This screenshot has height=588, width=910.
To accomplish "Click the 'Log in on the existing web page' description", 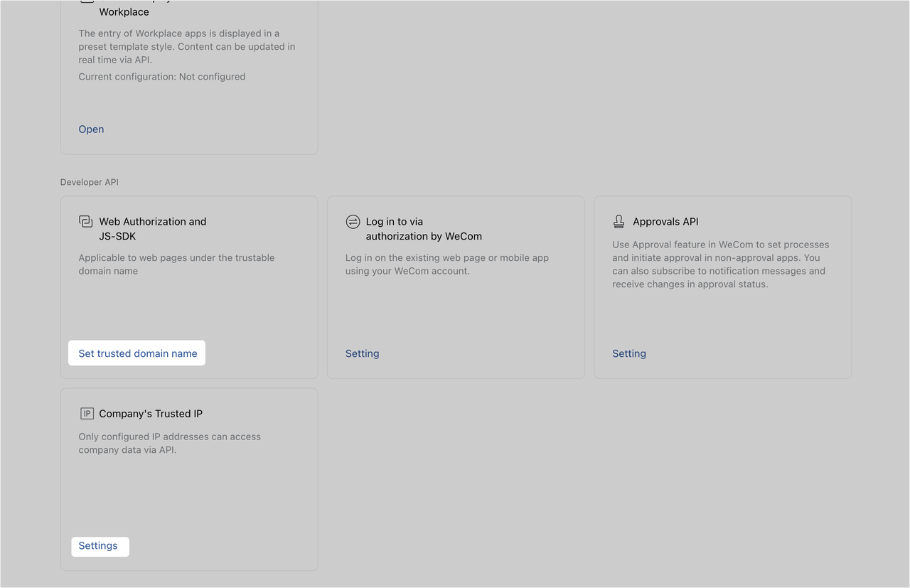I will tap(446, 264).
